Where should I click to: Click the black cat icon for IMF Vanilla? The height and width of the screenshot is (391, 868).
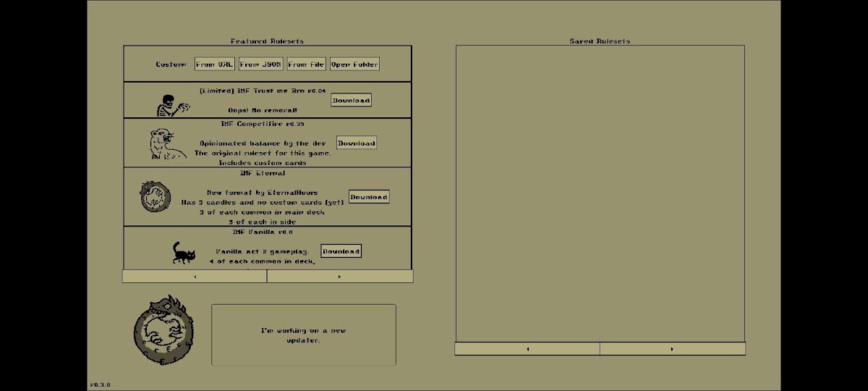point(183,253)
